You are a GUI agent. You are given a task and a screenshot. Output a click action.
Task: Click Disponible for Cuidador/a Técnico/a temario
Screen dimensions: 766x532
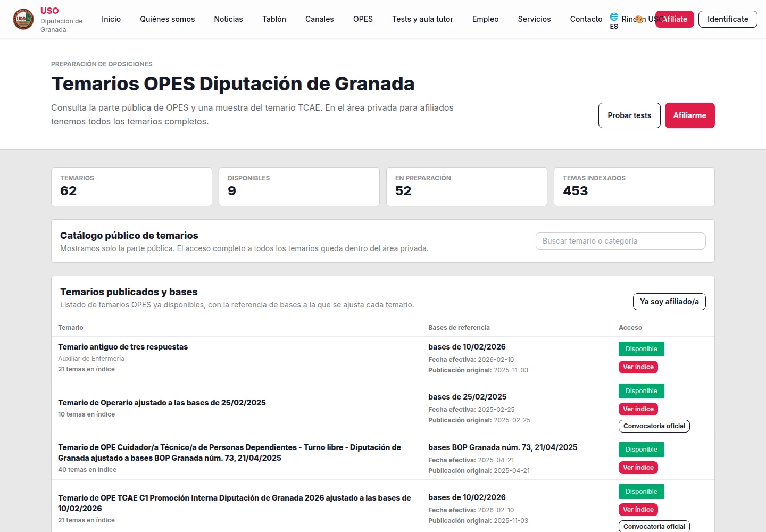click(642, 450)
